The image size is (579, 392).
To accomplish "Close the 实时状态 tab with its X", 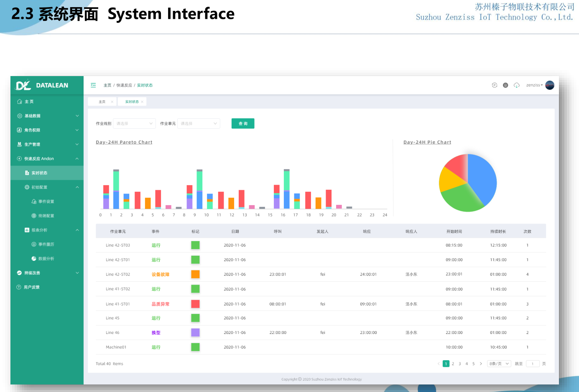I will pos(142,102).
